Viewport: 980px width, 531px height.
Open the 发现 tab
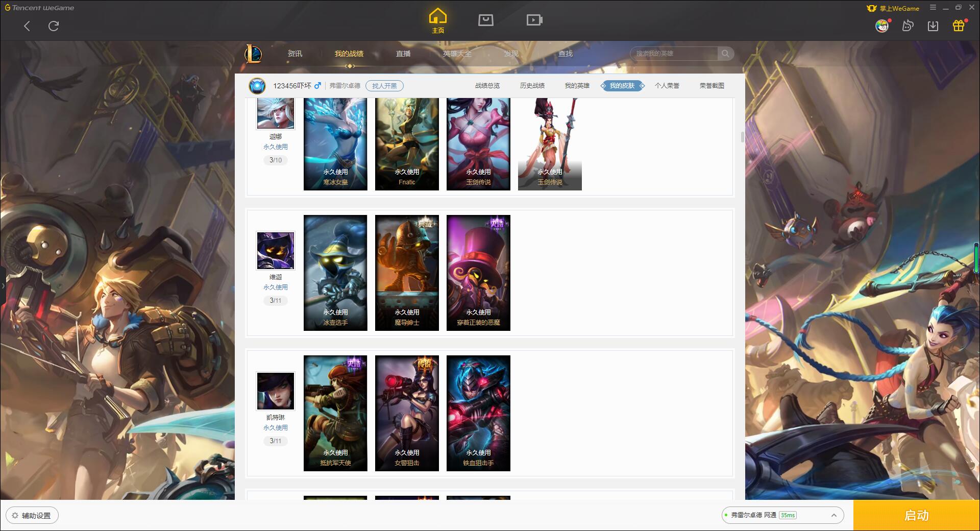pyautogui.click(x=511, y=54)
